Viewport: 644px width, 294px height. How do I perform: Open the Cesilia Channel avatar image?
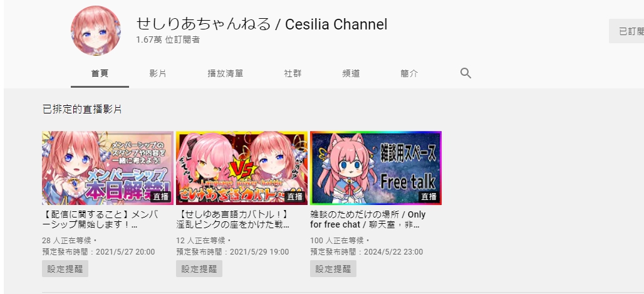[96, 31]
